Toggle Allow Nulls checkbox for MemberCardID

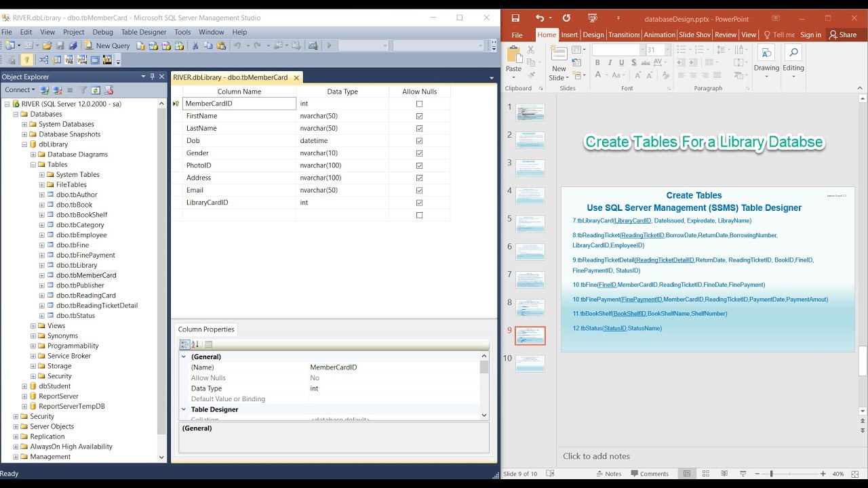(419, 104)
